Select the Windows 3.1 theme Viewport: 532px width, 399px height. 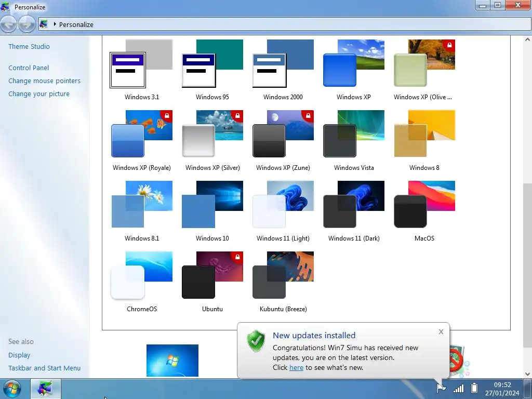pyautogui.click(x=141, y=70)
